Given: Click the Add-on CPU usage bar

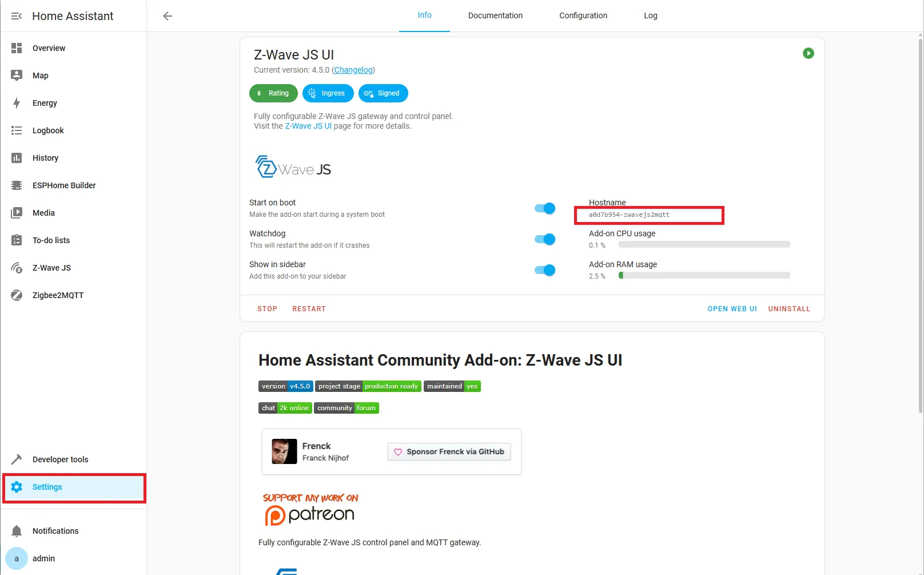Looking at the screenshot, I should [704, 244].
